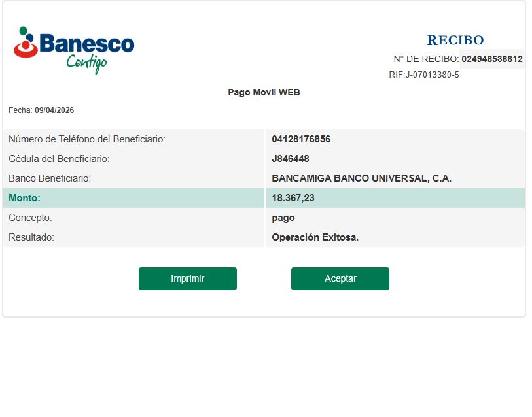Click the concept value pago
This screenshot has width=532, height=417.
click(283, 218)
